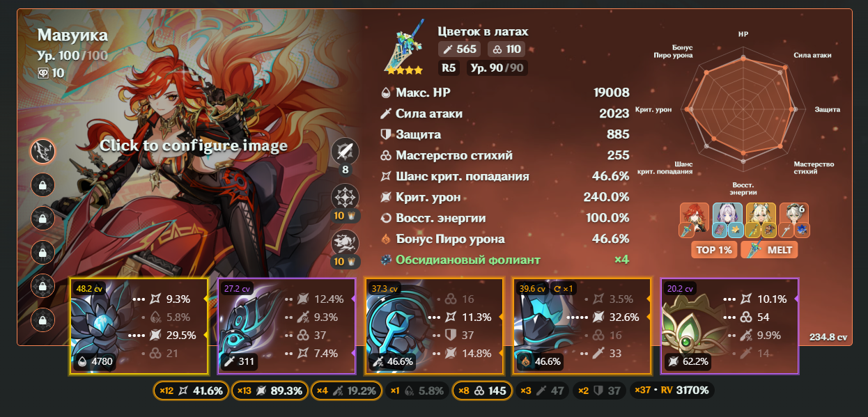This screenshot has height=417, width=868.
Task: Enable the ×1 HP 5.8% substat chip
Action: (x=417, y=391)
